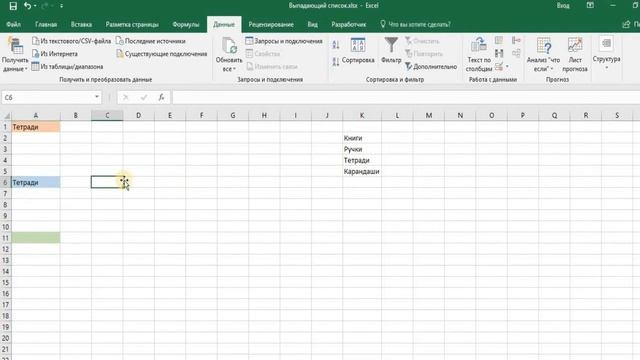Select column K header
Screen dimensions: 640x360
point(362,116)
